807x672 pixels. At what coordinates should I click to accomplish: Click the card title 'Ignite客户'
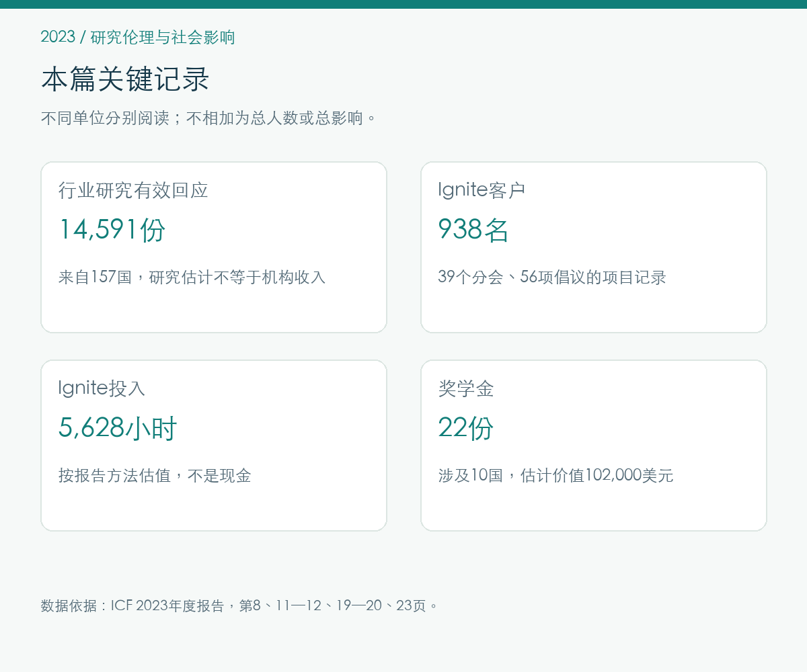[482, 190]
